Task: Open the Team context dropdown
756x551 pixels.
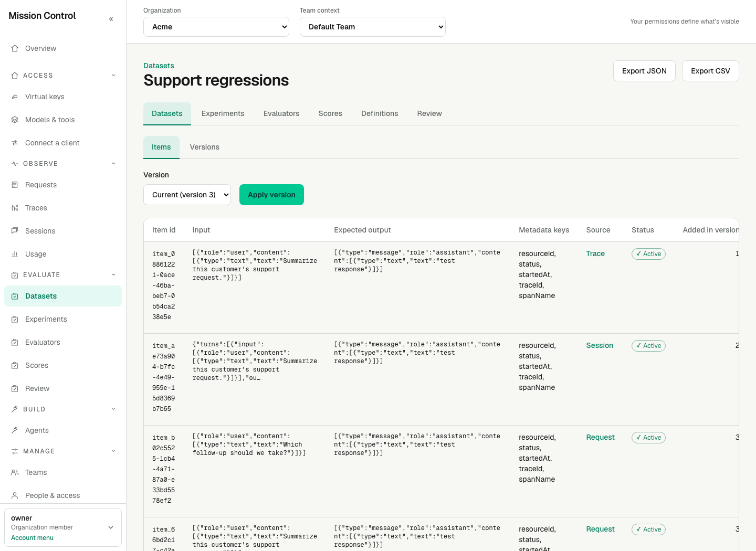Action: pyautogui.click(x=373, y=27)
